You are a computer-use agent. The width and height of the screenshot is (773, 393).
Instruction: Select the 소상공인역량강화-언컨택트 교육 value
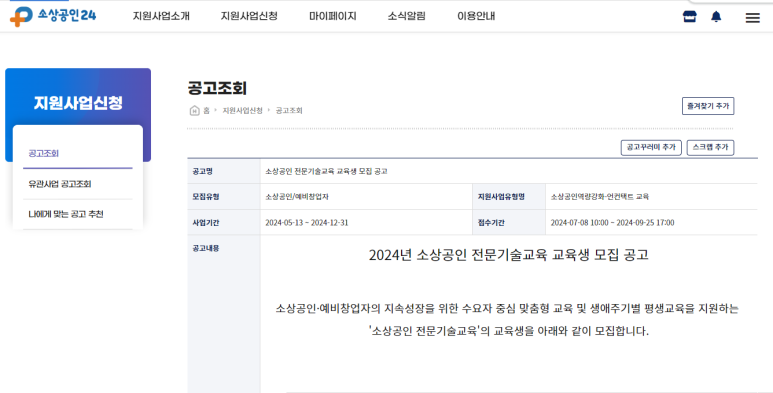[599, 197]
